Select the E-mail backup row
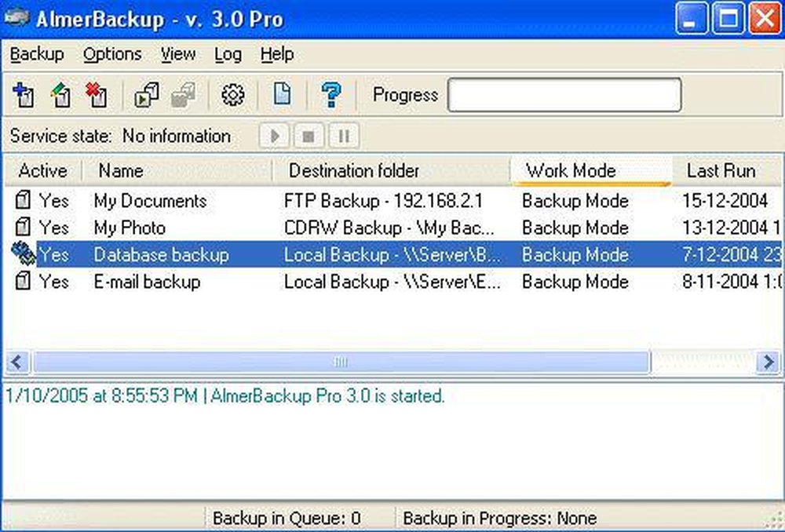The height and width of the screenshot is (532, 785). click(146, 282)
